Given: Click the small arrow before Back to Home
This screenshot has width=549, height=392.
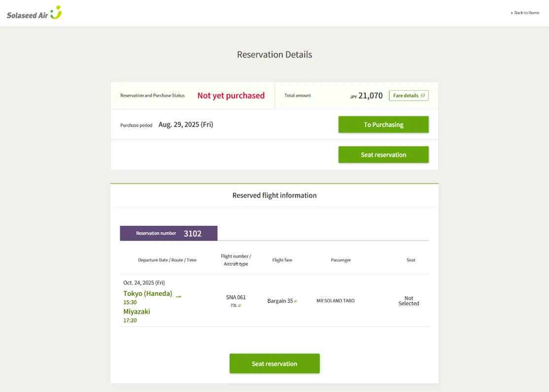Looking at the screenshot, I should pos(512,13).
